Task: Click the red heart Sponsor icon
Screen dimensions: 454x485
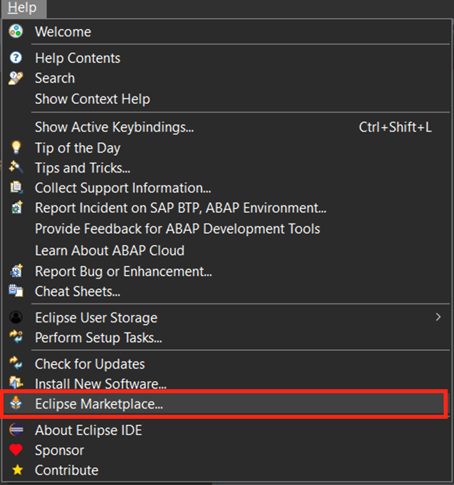Action: pos(16,450)
